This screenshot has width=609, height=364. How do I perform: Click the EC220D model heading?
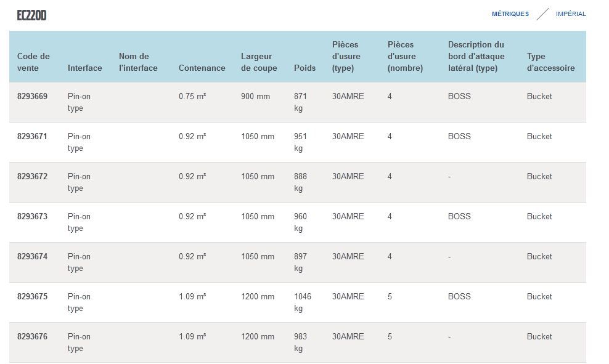31,15
